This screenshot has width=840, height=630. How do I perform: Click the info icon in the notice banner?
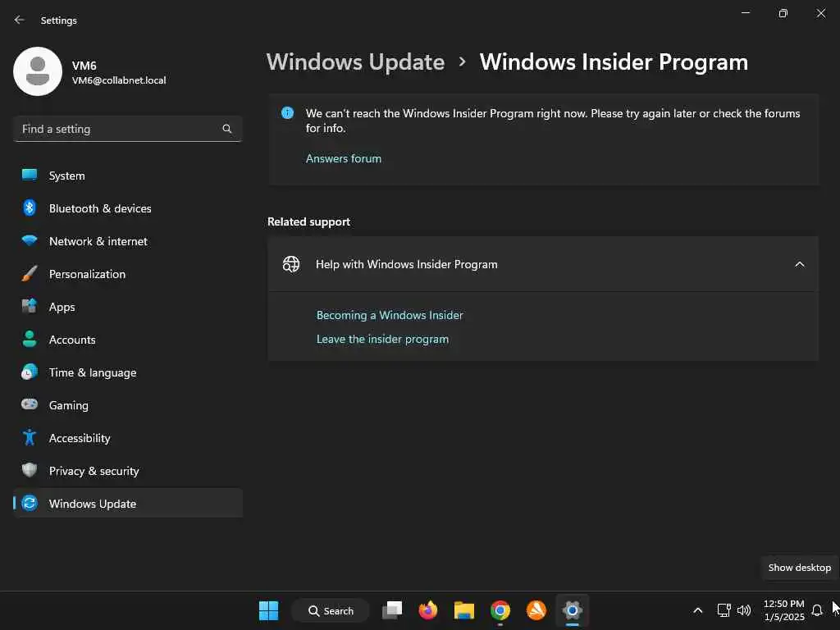(288, 112)
